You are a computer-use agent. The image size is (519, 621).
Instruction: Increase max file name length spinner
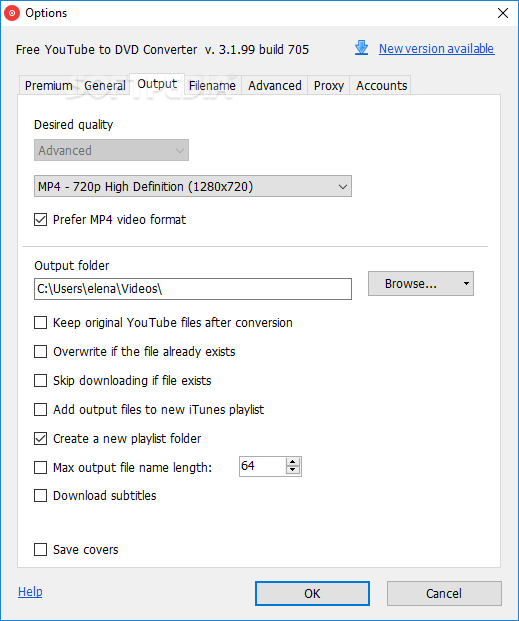click(293, 462)
